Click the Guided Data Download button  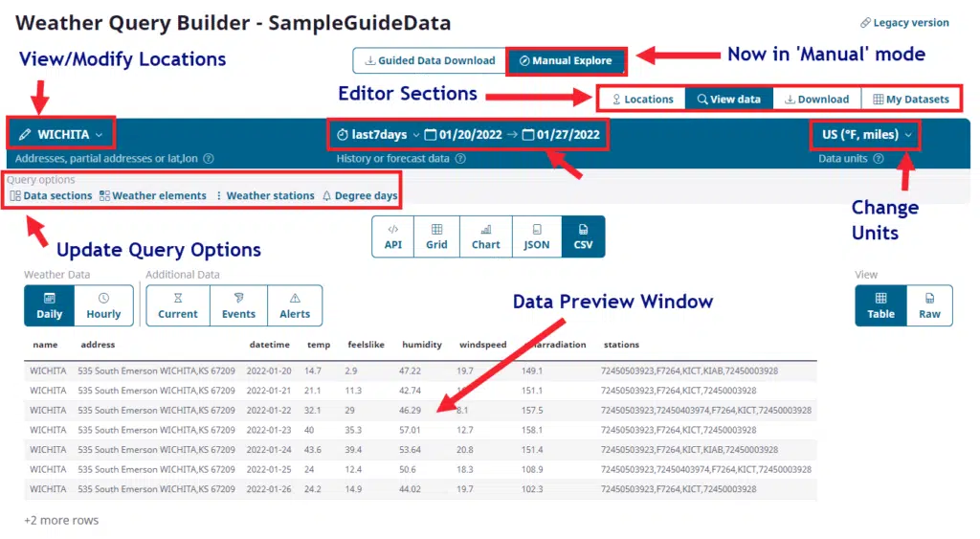[x=429, y=60]
